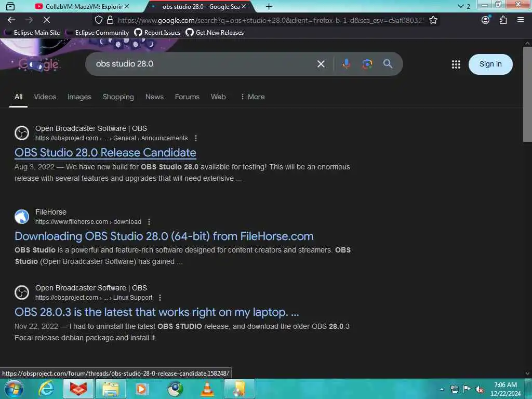Viewport: 532px width, 399px height.
Task: Switch to Forums results tab
Action: click(187, 97)
